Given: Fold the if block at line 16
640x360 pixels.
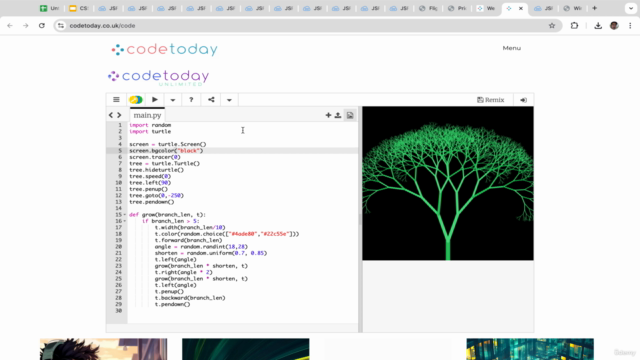Looking at the screenshot, I should [125, 221].
